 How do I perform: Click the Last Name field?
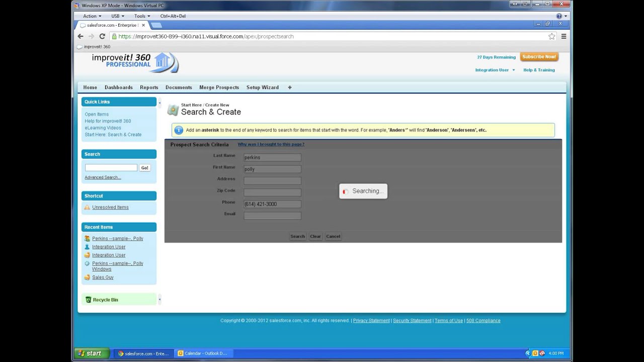[272, 157]
